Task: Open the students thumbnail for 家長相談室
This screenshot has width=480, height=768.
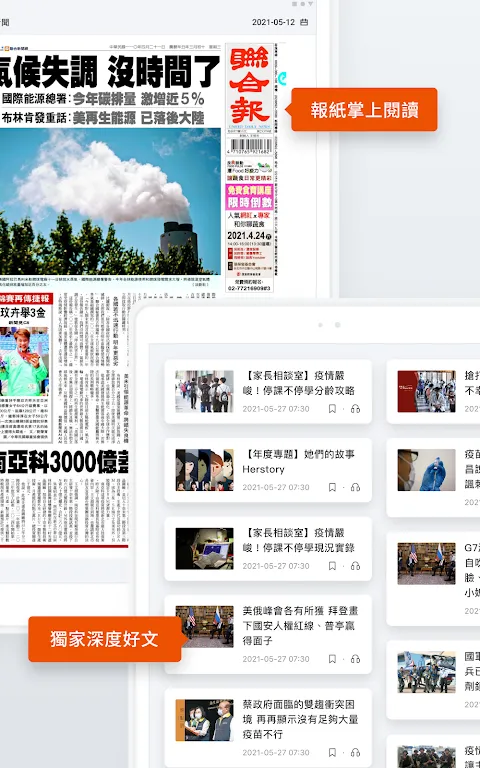Action: click(204, 391)
